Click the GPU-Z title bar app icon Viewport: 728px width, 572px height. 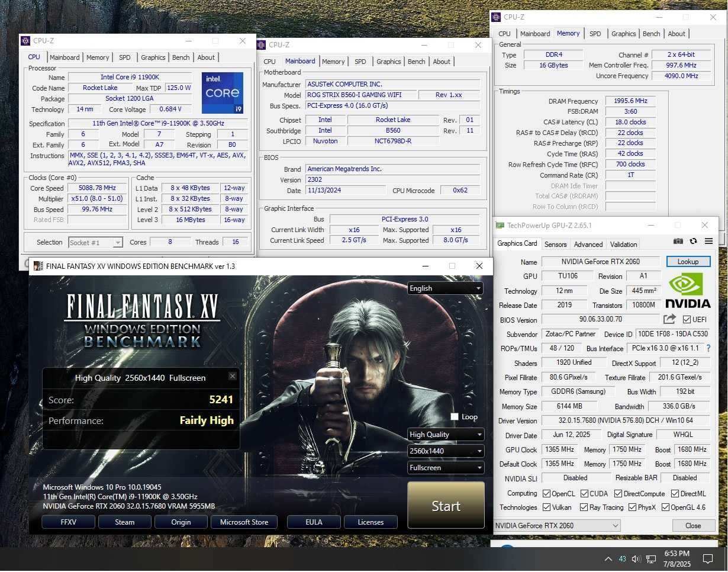point(500,226)
